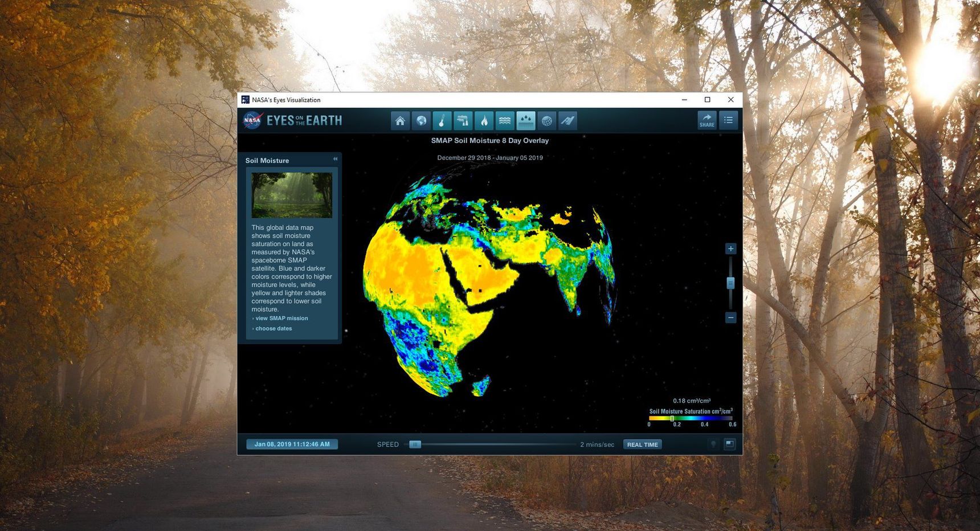Viewport: 980px width, 531px height.
Task: Toggle the fullscreen window icon
Action: point(730,444)
